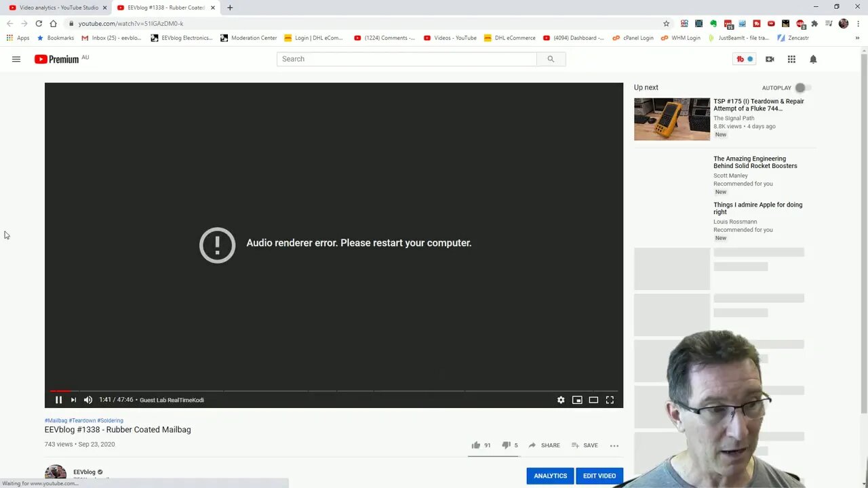This screenshot has width=868, height=488.
Task: Switch to theater mode
Action: click(593, 400)
